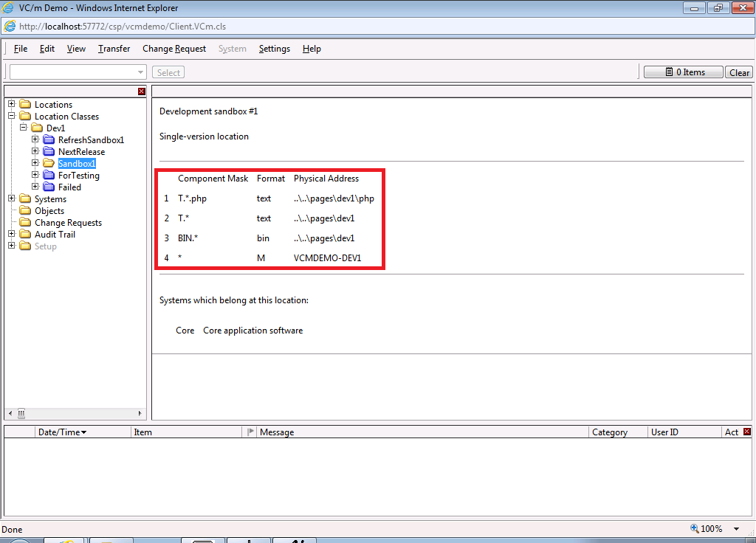Click the RefreshSandbox1 blue folder icon
756x543 pixels.
49,140
